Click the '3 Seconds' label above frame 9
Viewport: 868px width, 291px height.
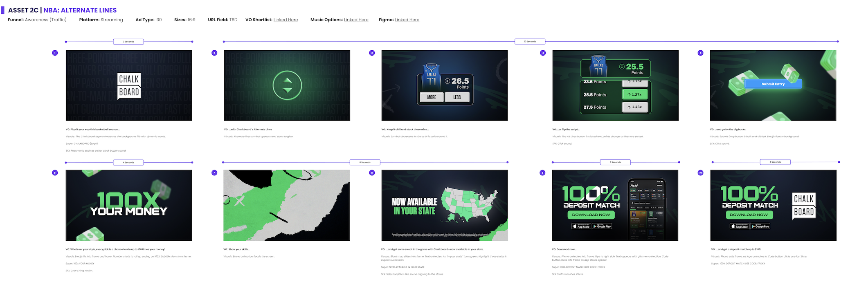coord(615,162)
